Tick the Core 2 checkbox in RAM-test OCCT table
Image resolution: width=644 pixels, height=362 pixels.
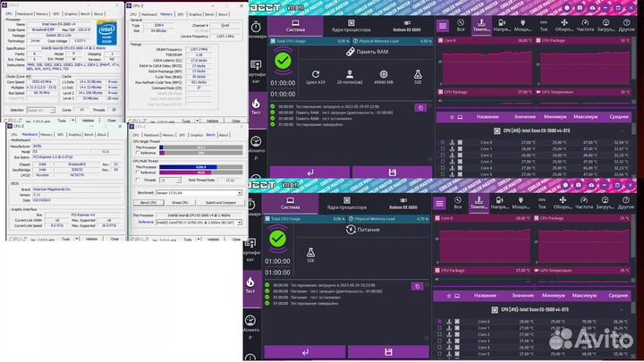pyautogui.click(x=443, y=156)
